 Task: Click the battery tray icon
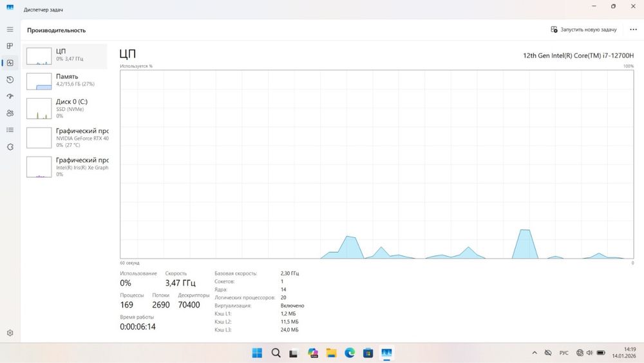(601, 353)
